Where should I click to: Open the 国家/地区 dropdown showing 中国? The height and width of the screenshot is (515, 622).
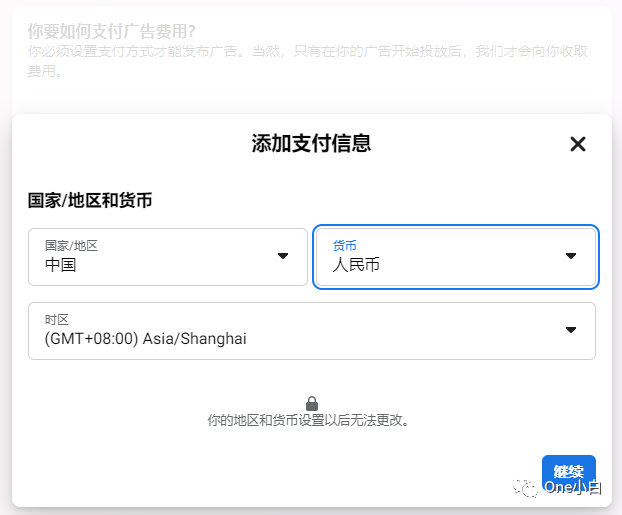coord(168,257)
